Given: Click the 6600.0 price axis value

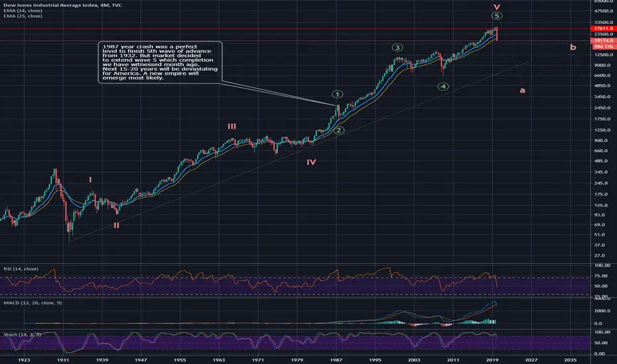Looking at the screenshot, I should point(603,75).
